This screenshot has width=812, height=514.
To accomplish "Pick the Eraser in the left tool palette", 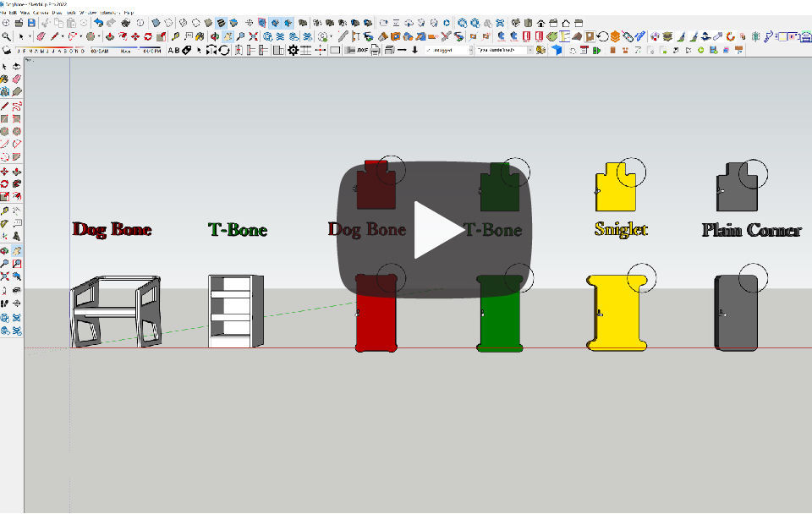I will [x=17, y=79].
